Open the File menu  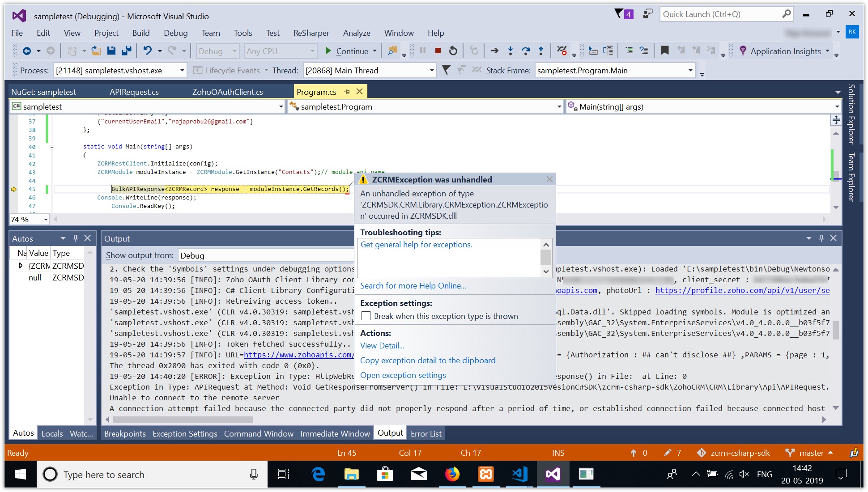click(17, 33)
